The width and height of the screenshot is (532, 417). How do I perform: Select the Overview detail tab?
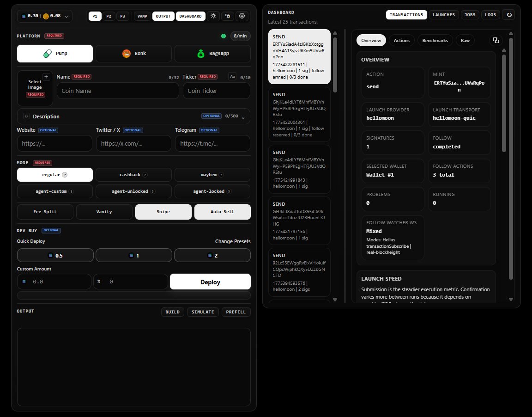click(371, 40)
